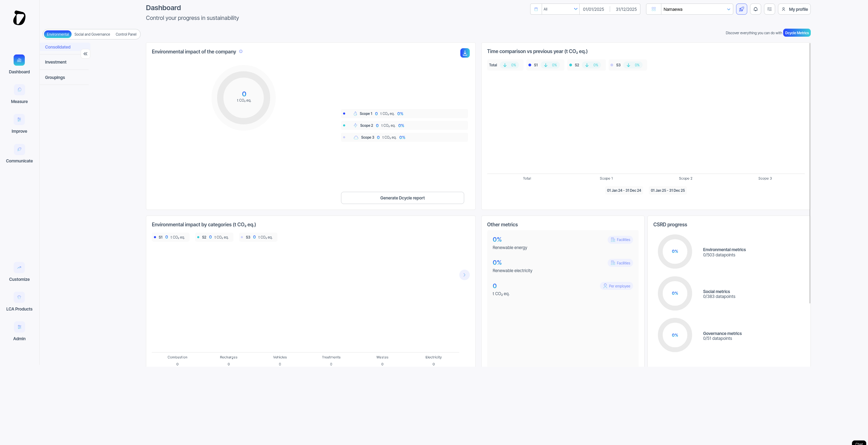Viewport: 868px width, 445px height.
Task: Click the Combustion category label
Action: click(x=177, y=357)
